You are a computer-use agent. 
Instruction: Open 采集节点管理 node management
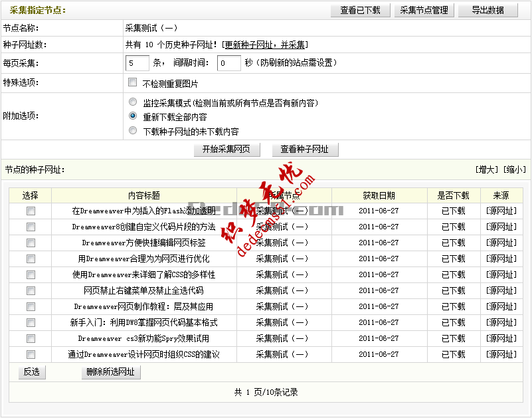(424, 10)
